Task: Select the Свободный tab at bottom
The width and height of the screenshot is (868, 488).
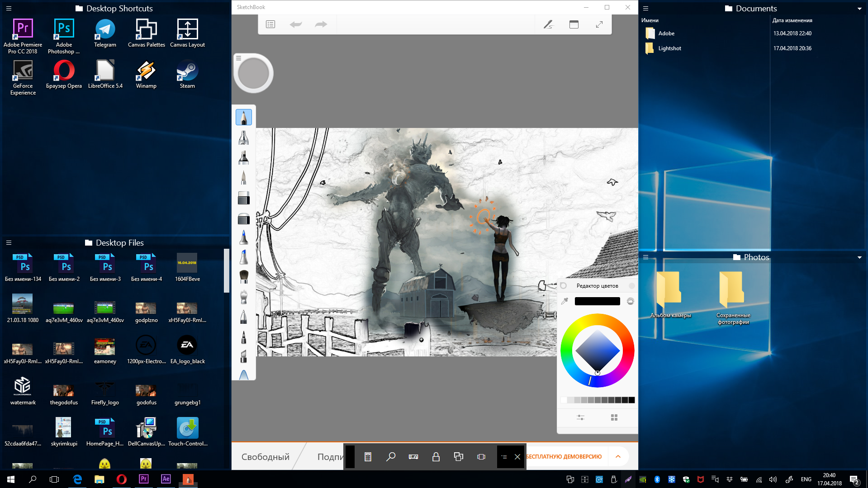Action: (266, 457)
